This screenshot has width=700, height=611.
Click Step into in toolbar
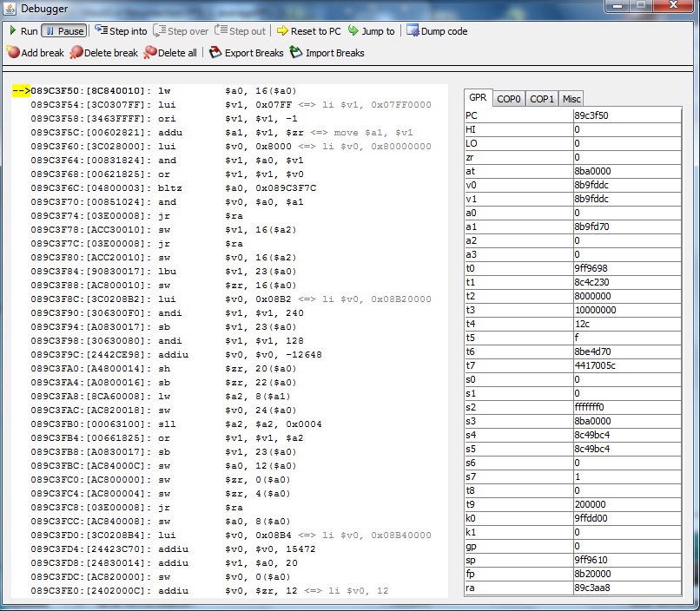tap(121, 31)
